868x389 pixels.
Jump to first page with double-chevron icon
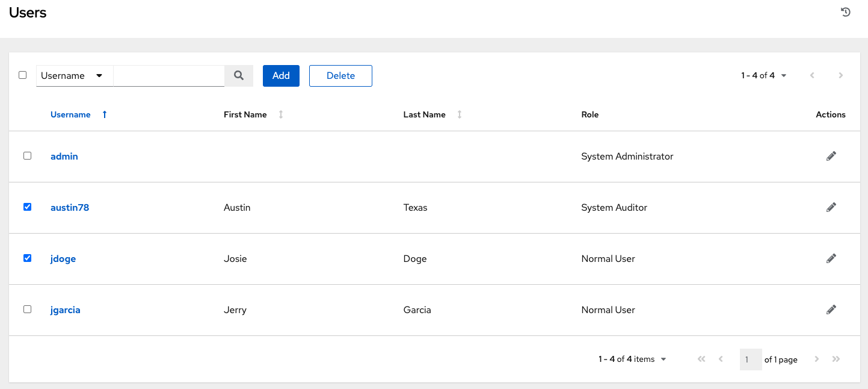pos(701,358)
